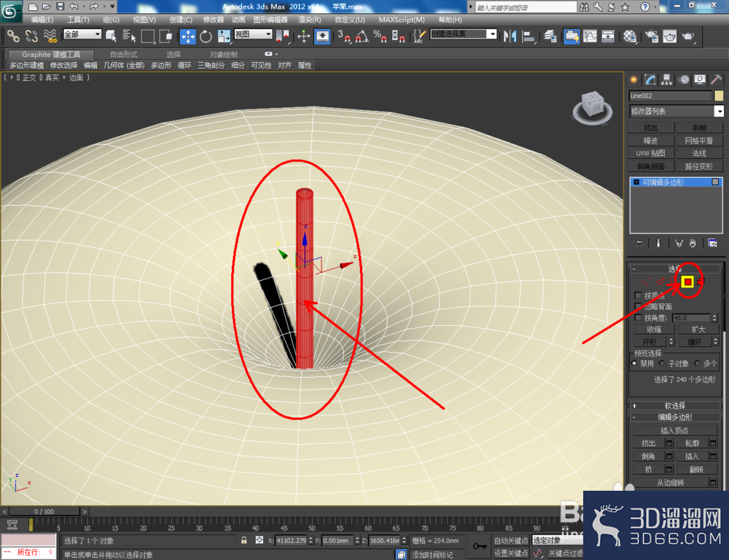
Task: Open the 选定对象 key filter dropdown
Action: (557, 540)
